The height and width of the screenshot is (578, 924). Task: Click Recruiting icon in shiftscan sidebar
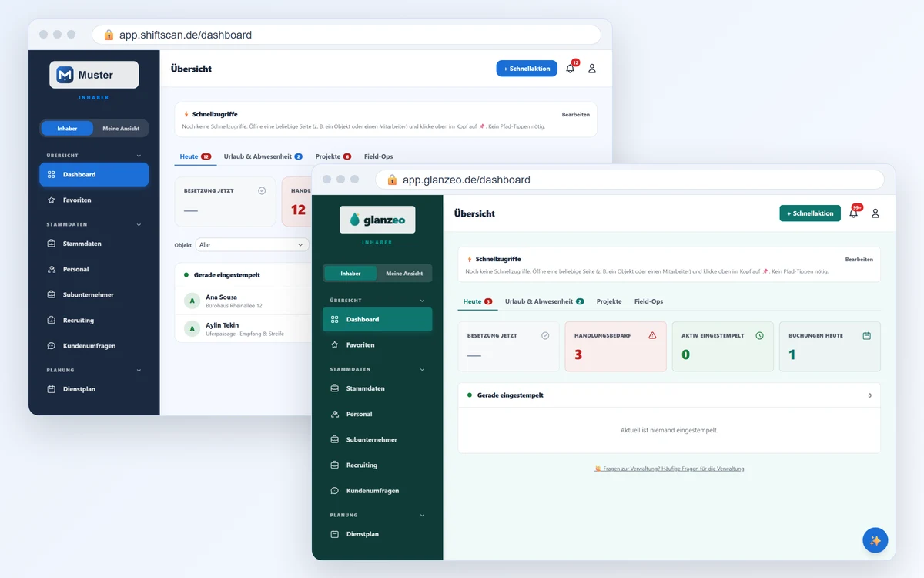click(51, 320)
